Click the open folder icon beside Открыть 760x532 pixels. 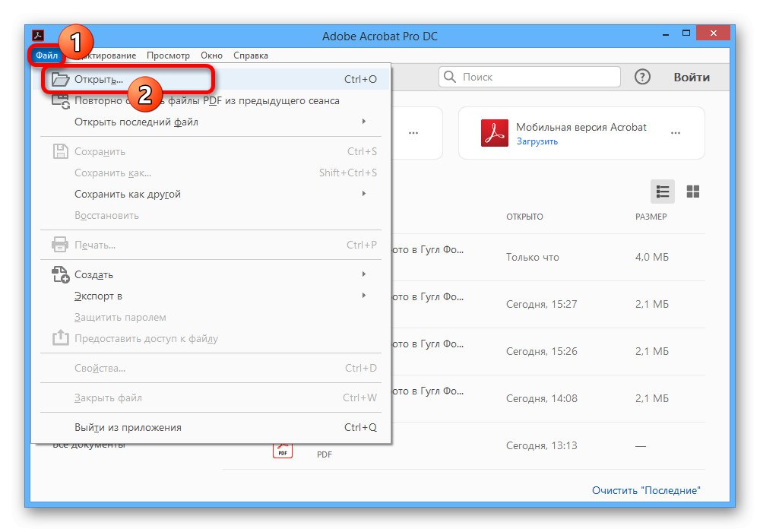(61, 79)
